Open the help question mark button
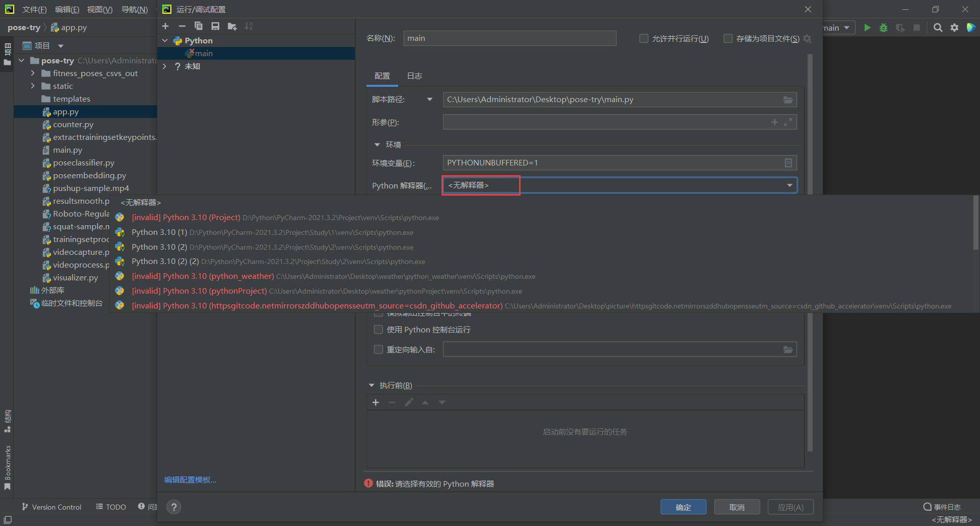The image size is (980, 526). [174, 507]
